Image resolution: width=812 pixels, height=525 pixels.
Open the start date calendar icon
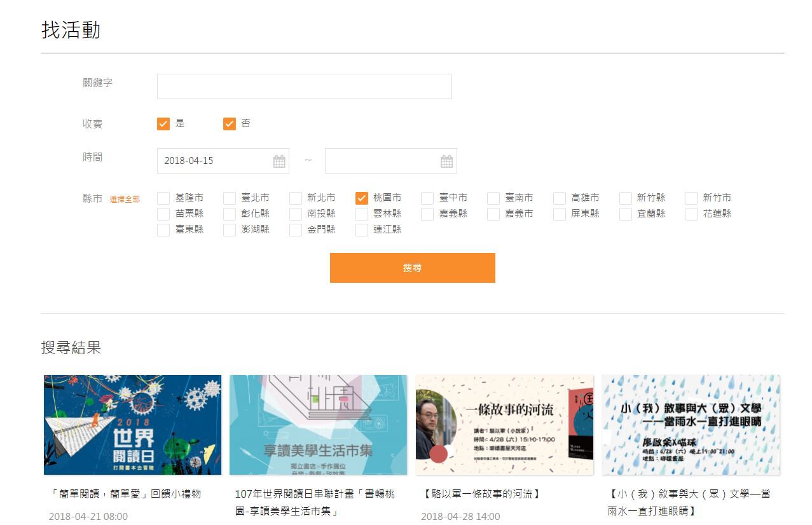pos(279,161)
